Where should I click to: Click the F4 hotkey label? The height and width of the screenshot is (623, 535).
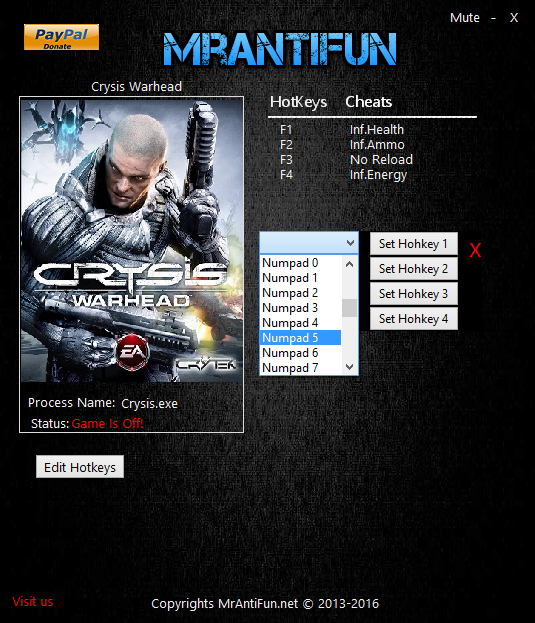click(286, 175)
